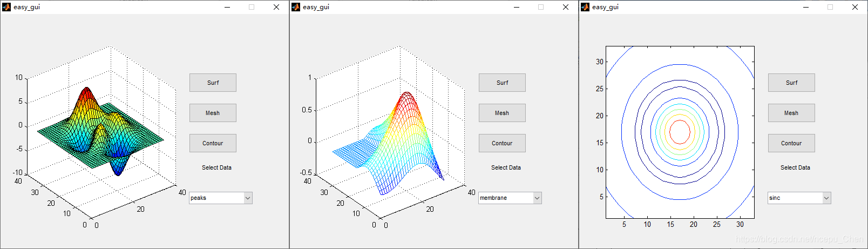Click Select Data label in the peaks window
The width and height of the screenshot is (868, 249).
click(216, 167)
